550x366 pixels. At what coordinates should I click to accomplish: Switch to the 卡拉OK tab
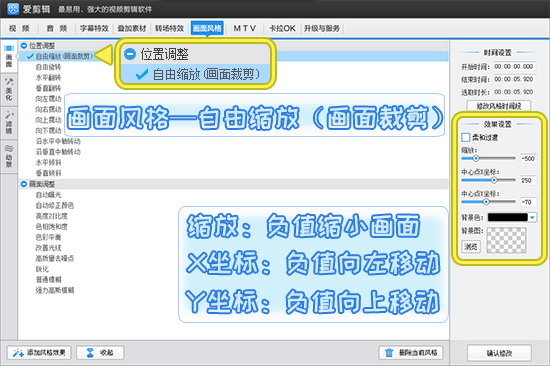tap(282, 28)
